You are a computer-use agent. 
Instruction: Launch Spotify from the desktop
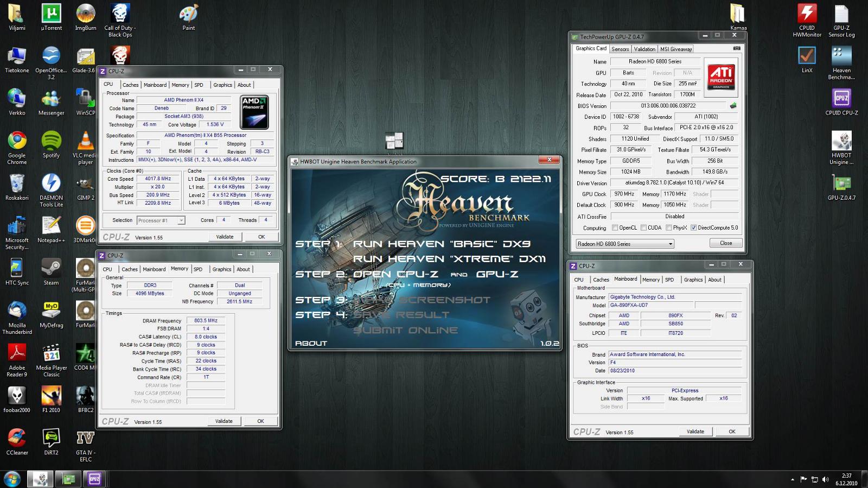51,145
